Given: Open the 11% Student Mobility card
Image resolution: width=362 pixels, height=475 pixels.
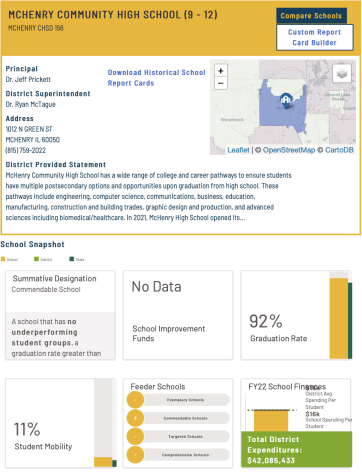Looking at the screenshot, I should click(60, 423).
